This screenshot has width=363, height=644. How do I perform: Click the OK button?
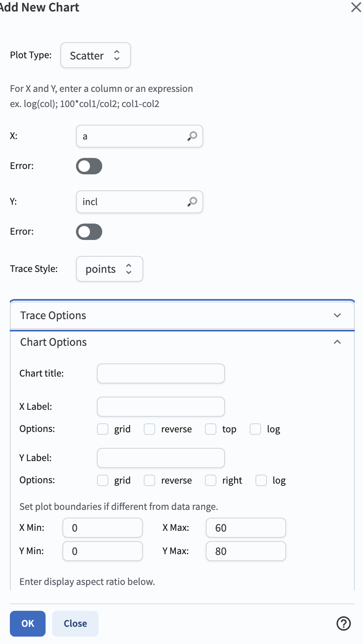point(28,623)
